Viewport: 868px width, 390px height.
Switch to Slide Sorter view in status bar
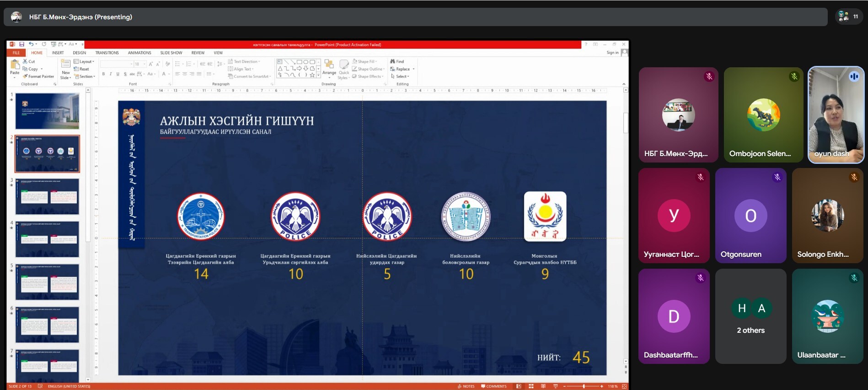click(531, 386)
